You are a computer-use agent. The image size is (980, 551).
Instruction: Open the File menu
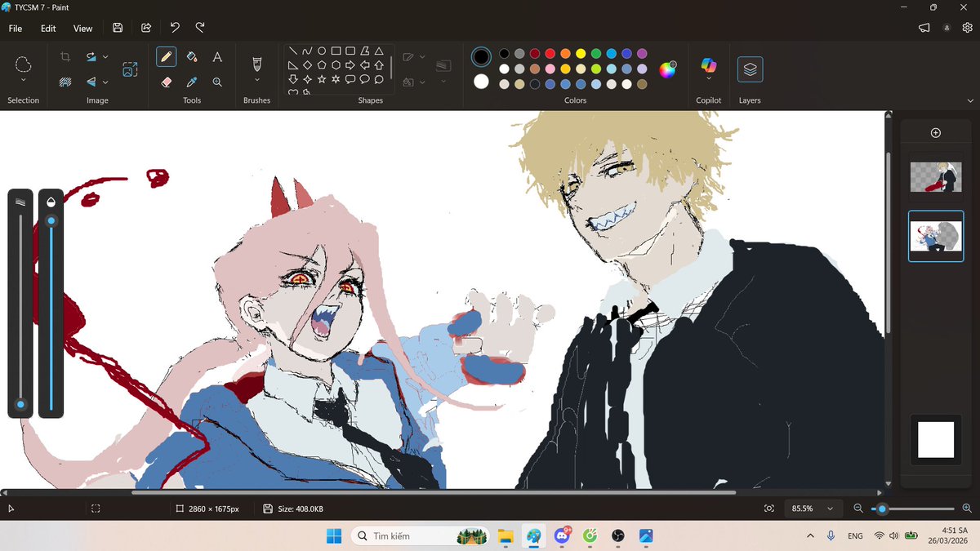click(16, 28)
